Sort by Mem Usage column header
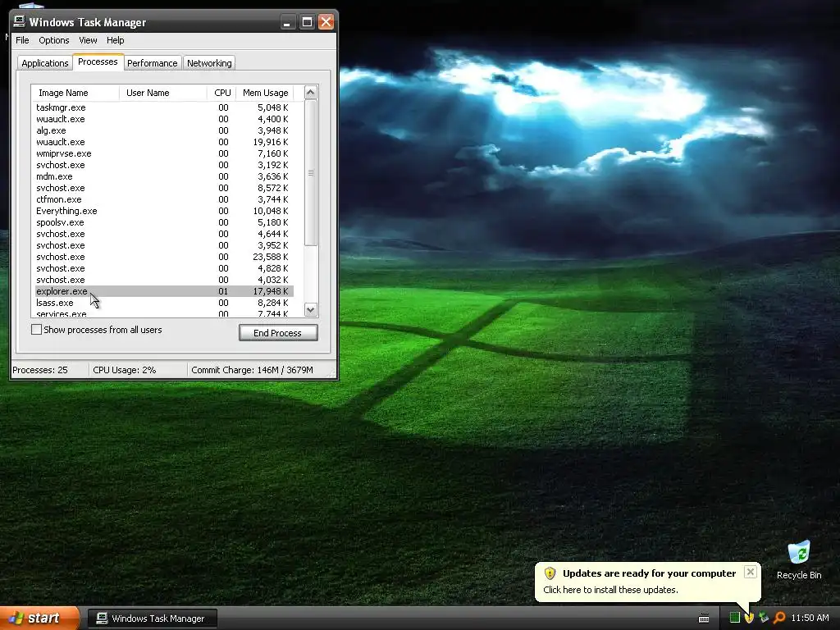This screenshot has width=840, height=630. point(265,93)
